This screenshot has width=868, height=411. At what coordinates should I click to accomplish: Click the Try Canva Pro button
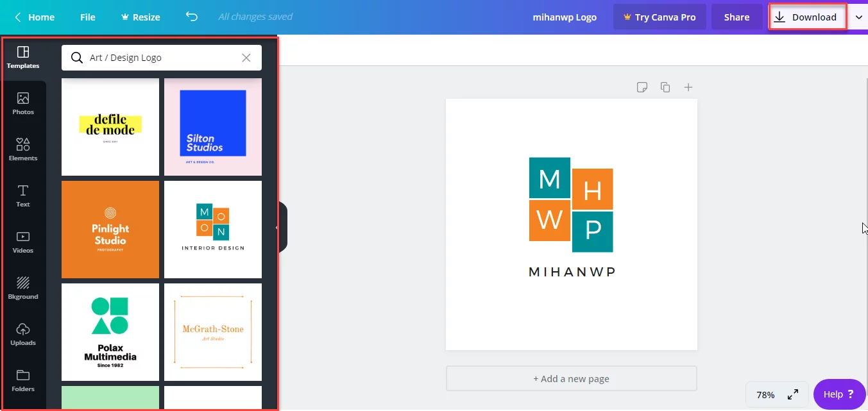coord(660,17)
